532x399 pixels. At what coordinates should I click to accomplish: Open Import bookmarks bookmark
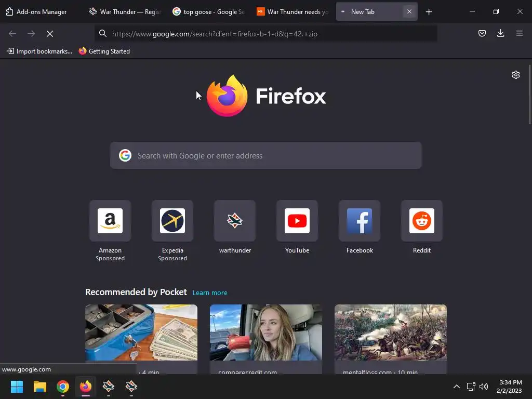[39, 51]
